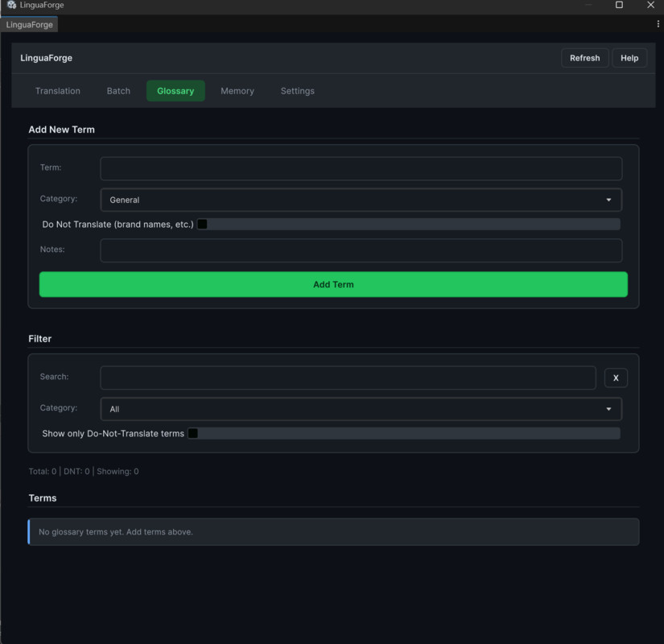The height and width of the screenshot is (644, 664).
Task: Open the Settings tab
Action: (x=297, y=91)
